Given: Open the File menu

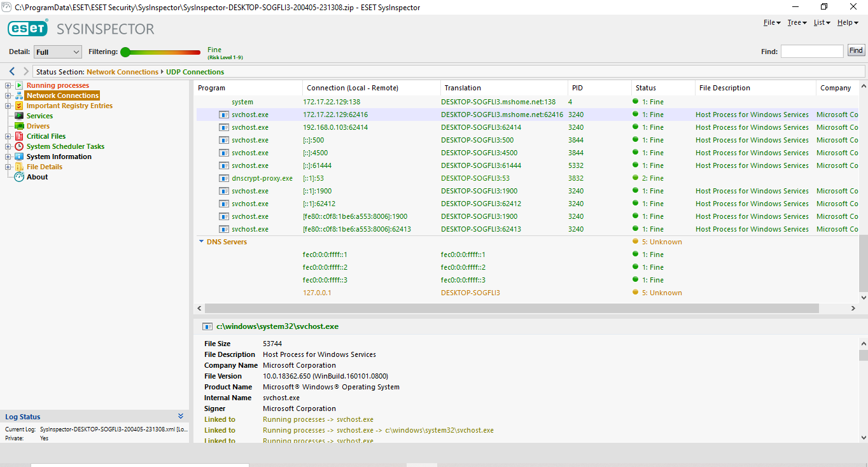Looking at the screenshot, I should coord(771,22).
